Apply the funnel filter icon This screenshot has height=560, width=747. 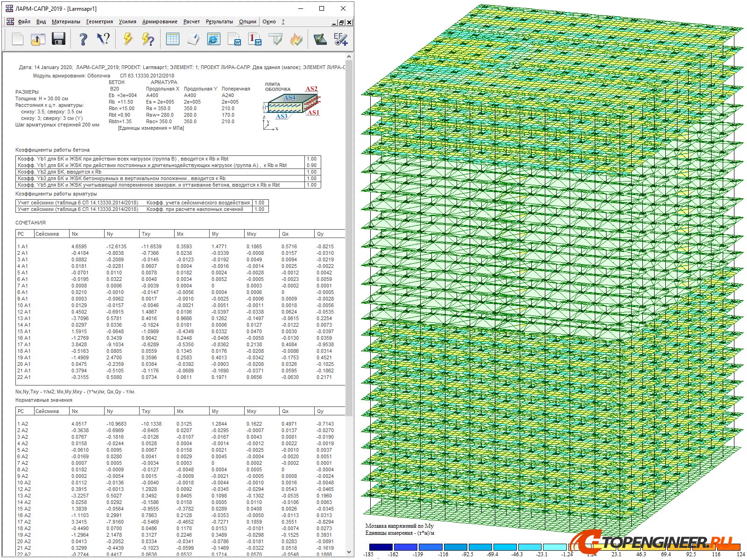pos(276,39)
